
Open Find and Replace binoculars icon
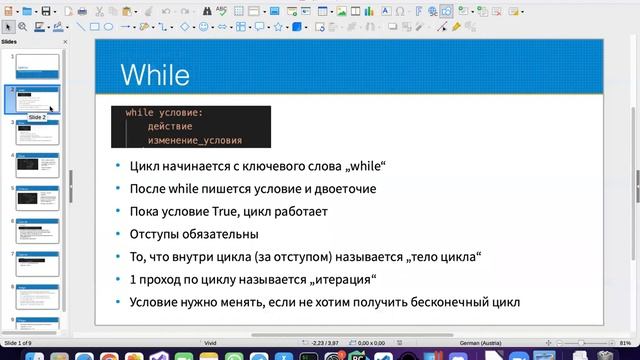(x=207, y=11)
